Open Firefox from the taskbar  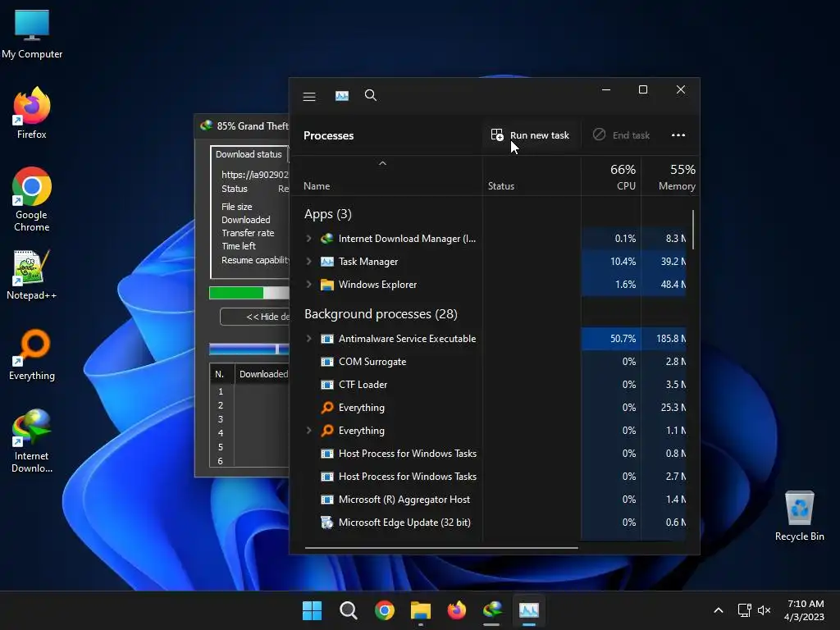click(x=456, y=610)
